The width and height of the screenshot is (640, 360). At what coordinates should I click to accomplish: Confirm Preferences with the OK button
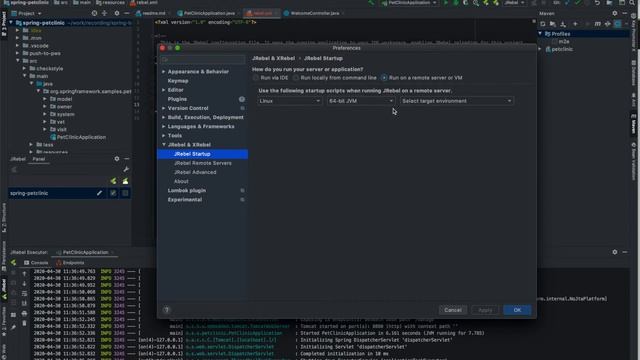(x=517, y=310)
